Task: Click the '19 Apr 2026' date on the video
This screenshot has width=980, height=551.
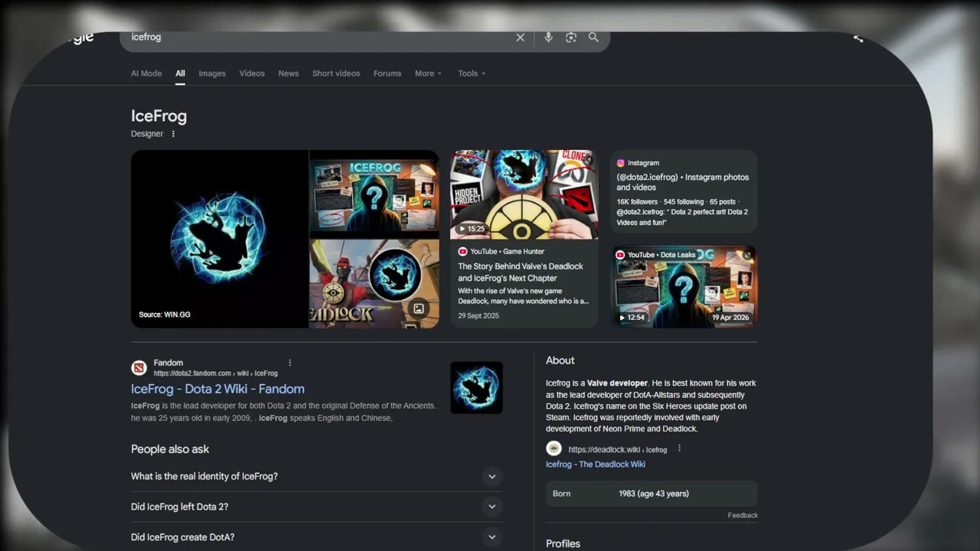Action: click(730, 318)
